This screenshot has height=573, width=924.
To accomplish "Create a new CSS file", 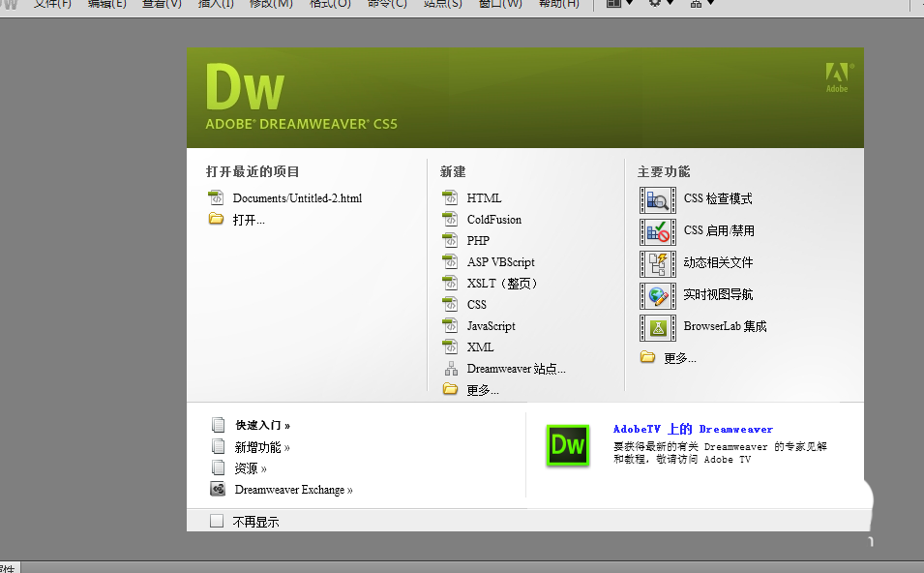I will 477,305.
